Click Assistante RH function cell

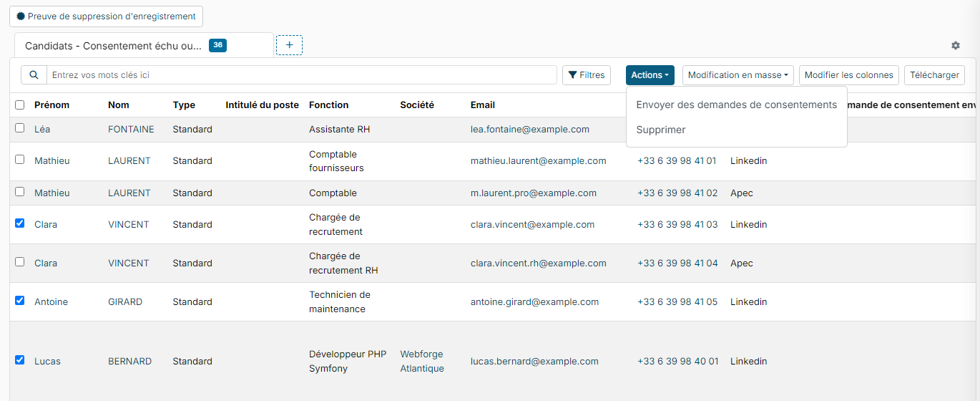point(340,130)
